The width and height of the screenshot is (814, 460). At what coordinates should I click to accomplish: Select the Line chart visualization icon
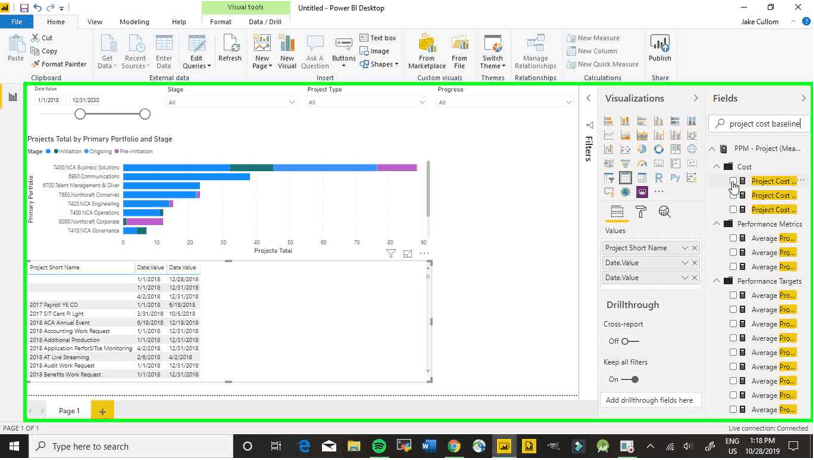[608, 135]
